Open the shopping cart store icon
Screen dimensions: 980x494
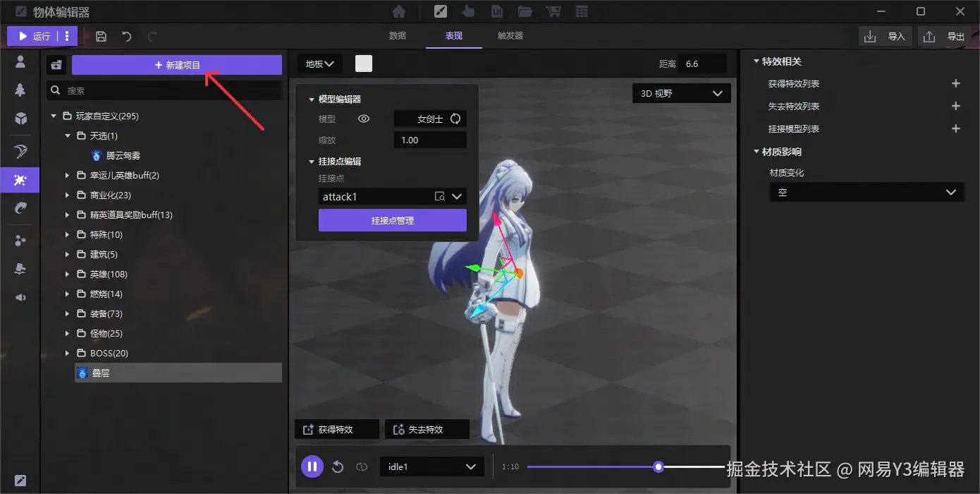coord(553,11)
